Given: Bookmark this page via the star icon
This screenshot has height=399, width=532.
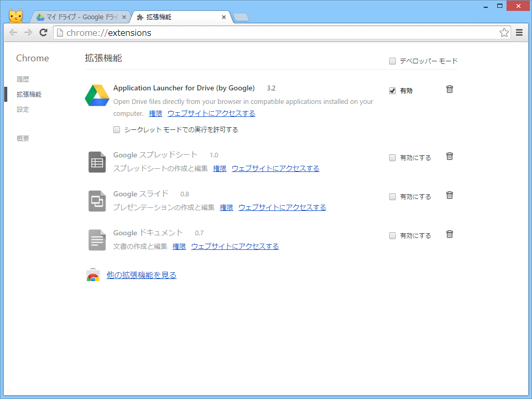Looking at the screenshot, I should point(503,32).
